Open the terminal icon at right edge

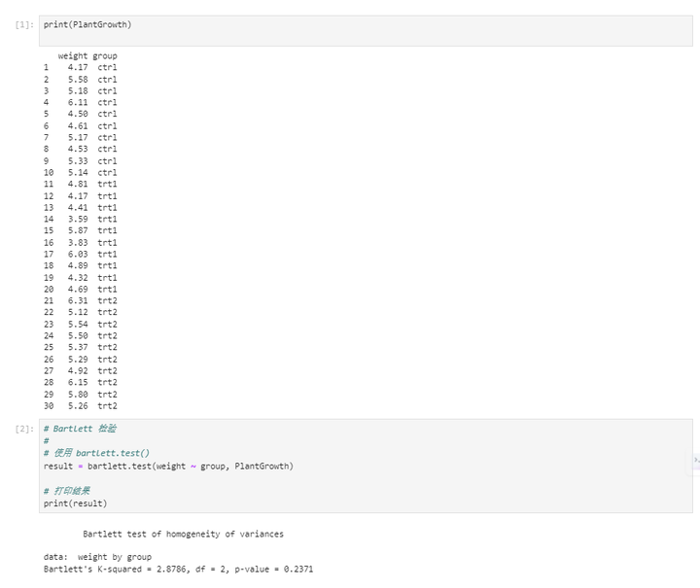(x=696, y=459)
